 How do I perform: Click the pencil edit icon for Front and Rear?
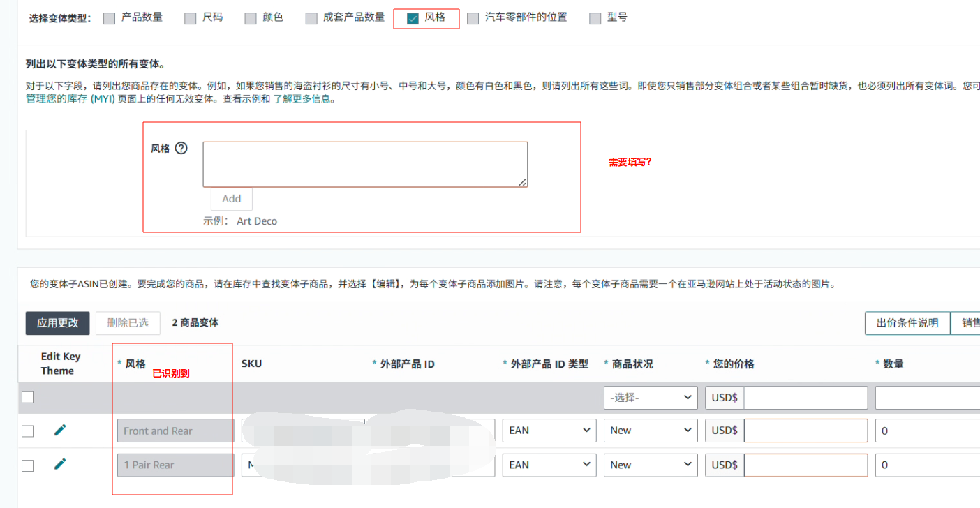pyautogui.click(x=61, y=430)
